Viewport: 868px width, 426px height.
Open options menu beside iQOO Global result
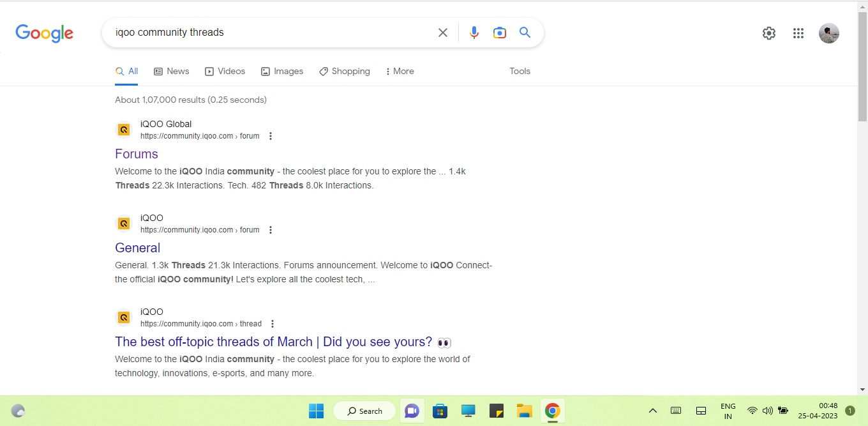click(271, 136)
